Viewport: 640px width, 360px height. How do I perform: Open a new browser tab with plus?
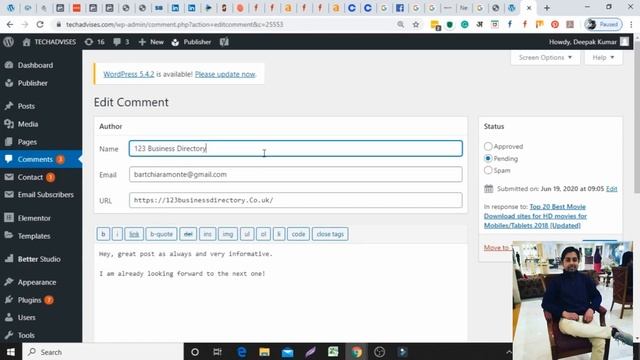(x=547, y=8)
